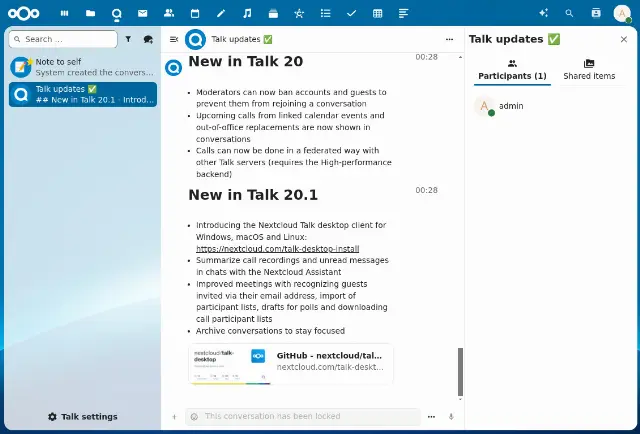Start a new conversation with the chat-plus icon
640x434 pixels.
click(148, 39)
